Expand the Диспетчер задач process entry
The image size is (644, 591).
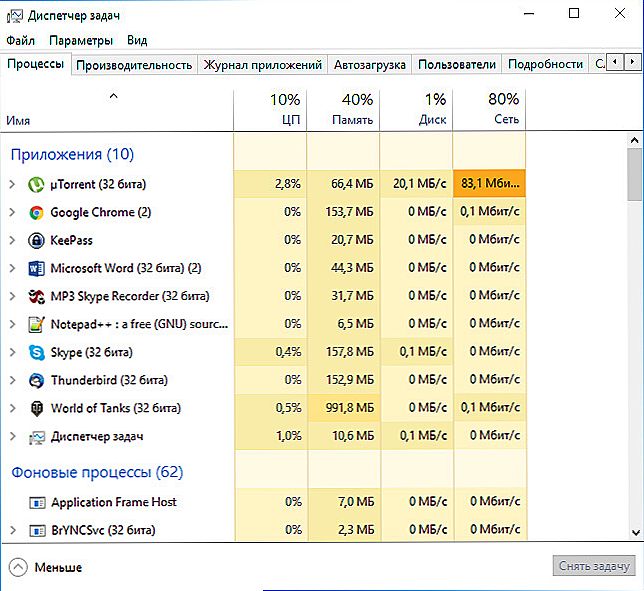(x=12, y=436)
